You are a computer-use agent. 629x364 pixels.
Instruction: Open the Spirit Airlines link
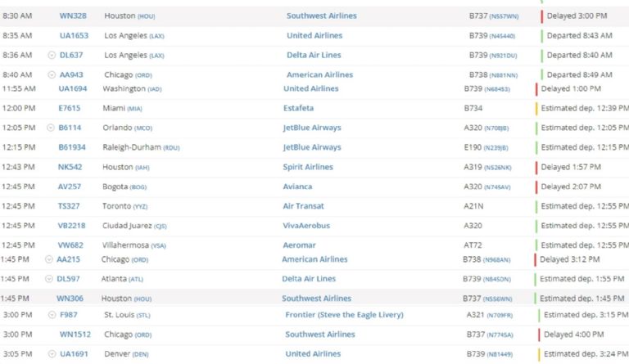[308, 167]
